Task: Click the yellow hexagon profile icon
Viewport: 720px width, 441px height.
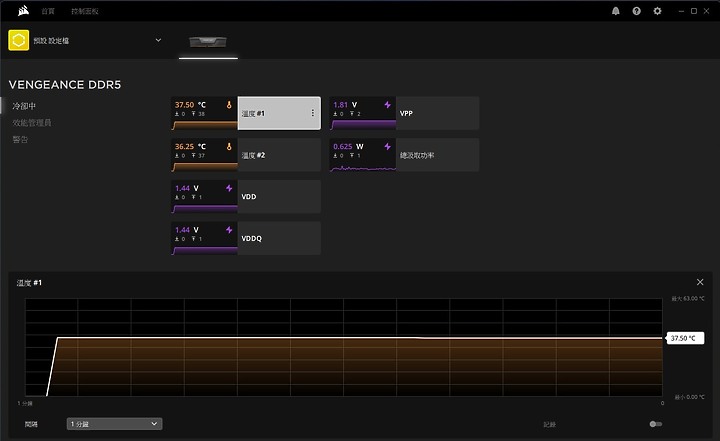Action: coord(19,40)
